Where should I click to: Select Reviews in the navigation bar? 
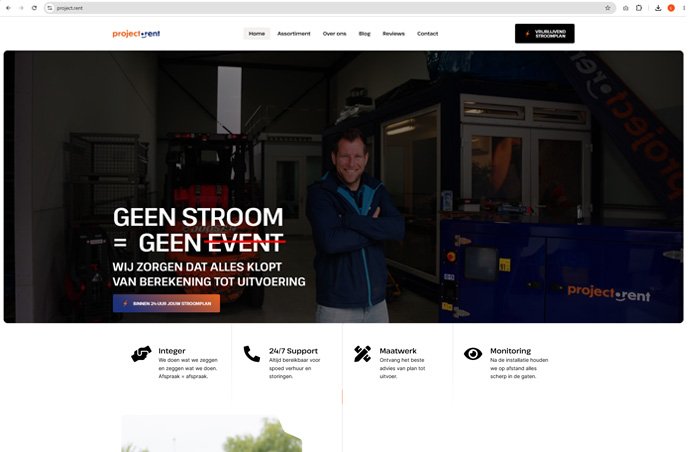click(x=393, y=33)
